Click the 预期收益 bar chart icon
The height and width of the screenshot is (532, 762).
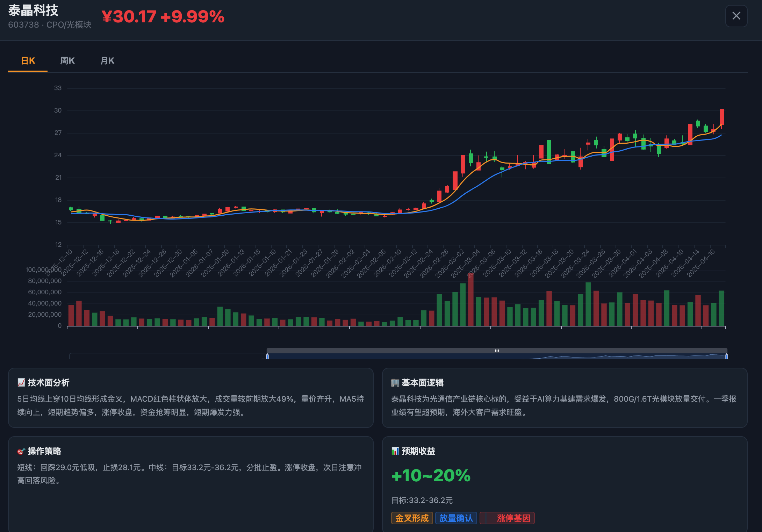(x=395, y=451)
